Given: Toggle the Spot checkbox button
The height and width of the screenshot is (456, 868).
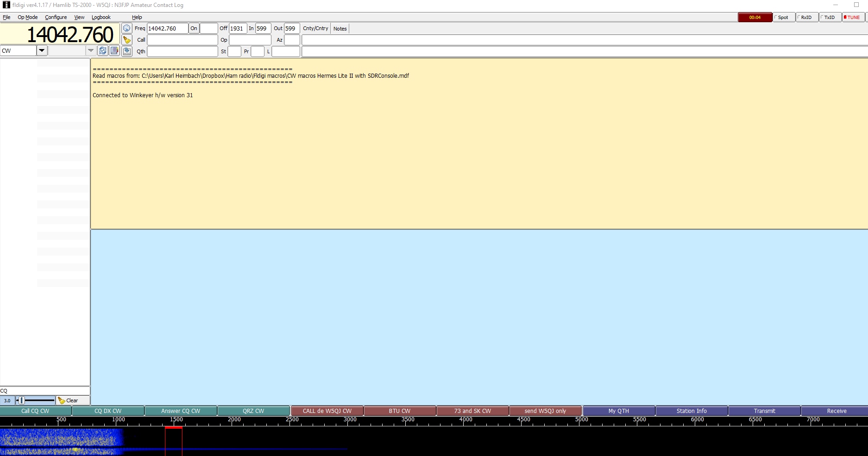Looking at the screenshot, I should [783, 17].
